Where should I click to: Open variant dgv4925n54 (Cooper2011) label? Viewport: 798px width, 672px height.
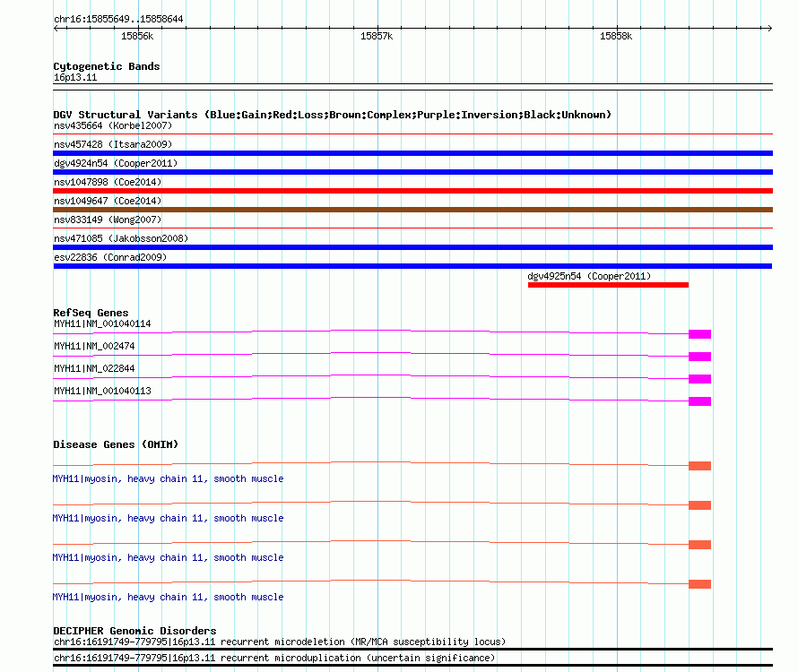click(x=589, y=276)
